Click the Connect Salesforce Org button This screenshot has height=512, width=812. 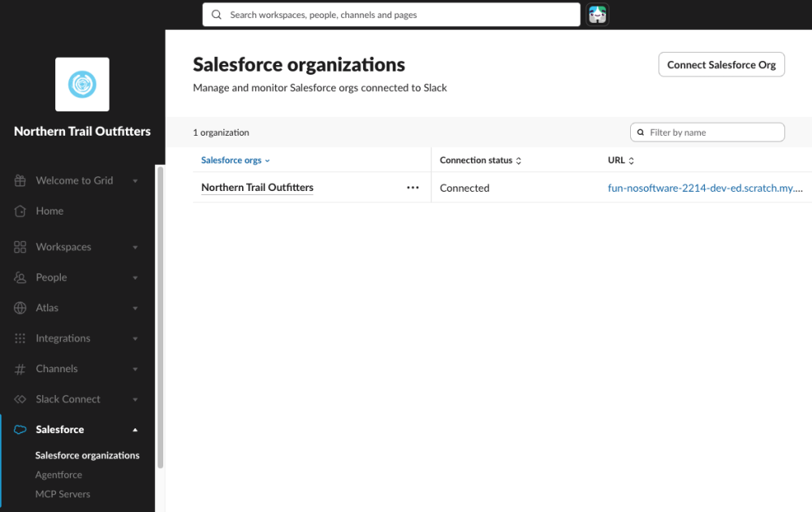tap(721, 65)
